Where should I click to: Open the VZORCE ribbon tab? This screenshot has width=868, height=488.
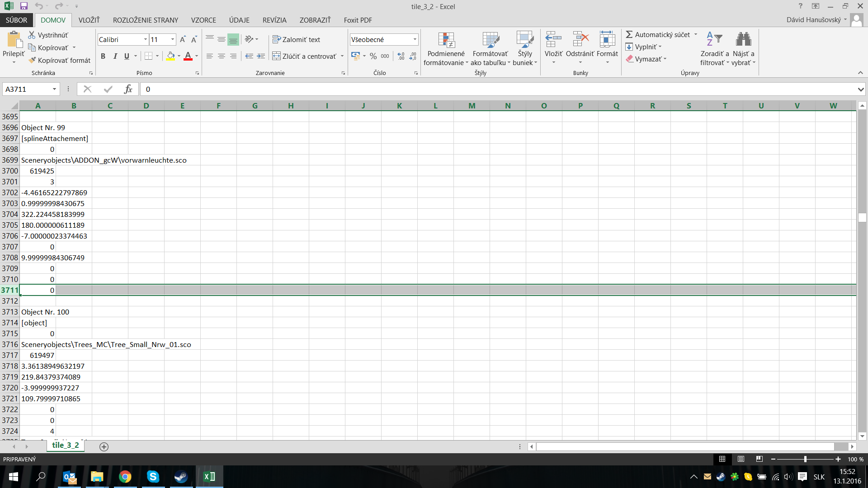pos(203,20)
